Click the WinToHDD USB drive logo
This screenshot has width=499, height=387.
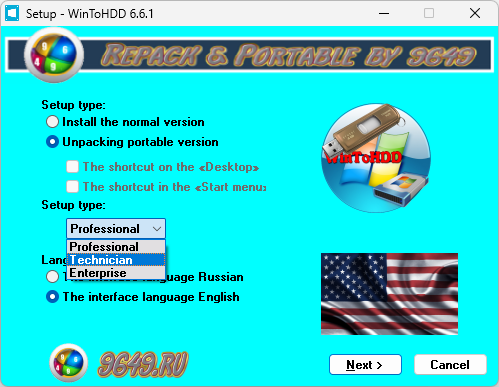click(376, 158)
